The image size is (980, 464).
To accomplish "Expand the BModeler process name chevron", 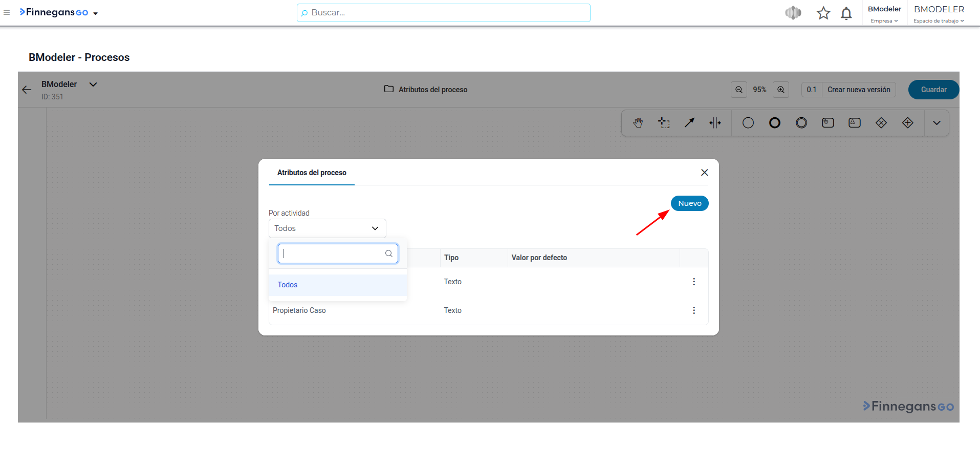I will (93, 85).
